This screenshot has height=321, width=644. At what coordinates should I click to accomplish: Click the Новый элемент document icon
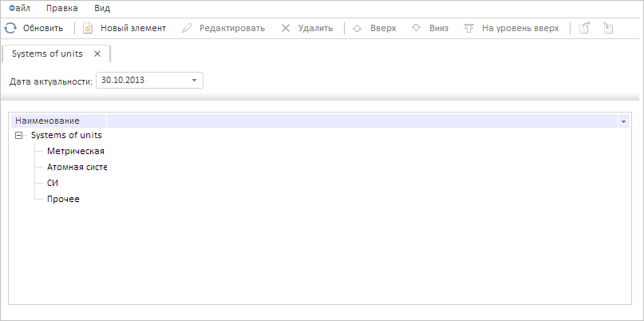point(88,28)
